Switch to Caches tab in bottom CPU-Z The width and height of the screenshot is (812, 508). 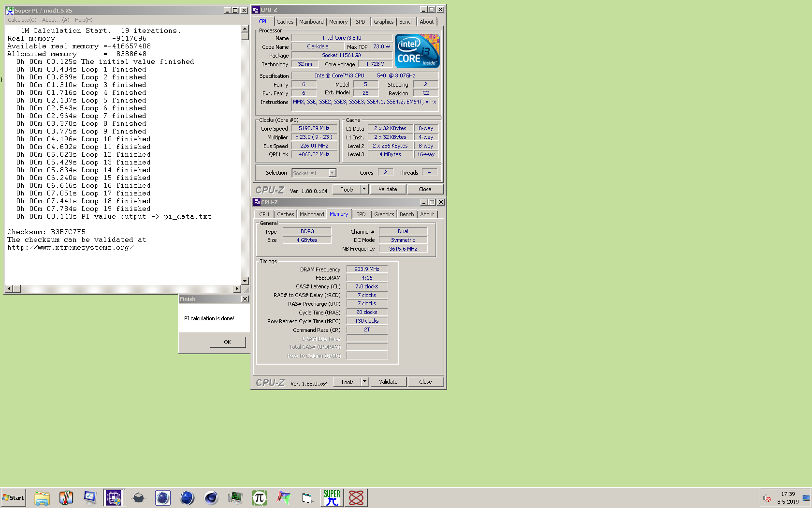point(286,214)
